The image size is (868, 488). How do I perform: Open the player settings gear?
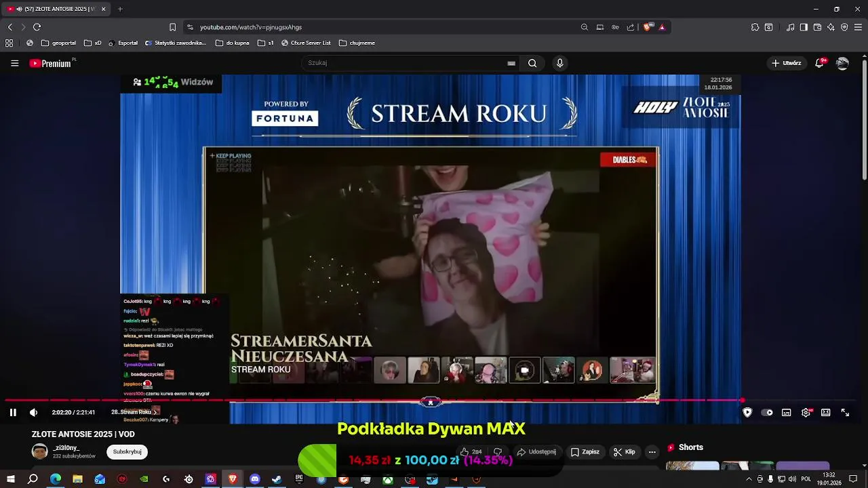coord(806,412)
